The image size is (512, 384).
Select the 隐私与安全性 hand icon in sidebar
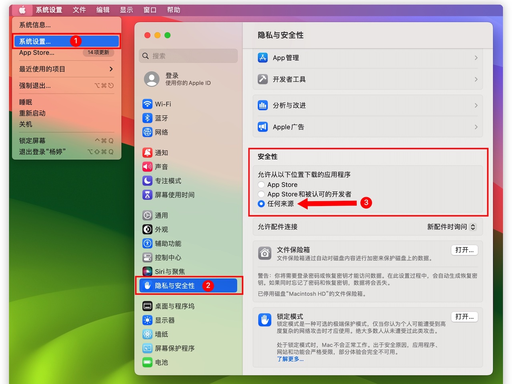[x=147, y=286]
